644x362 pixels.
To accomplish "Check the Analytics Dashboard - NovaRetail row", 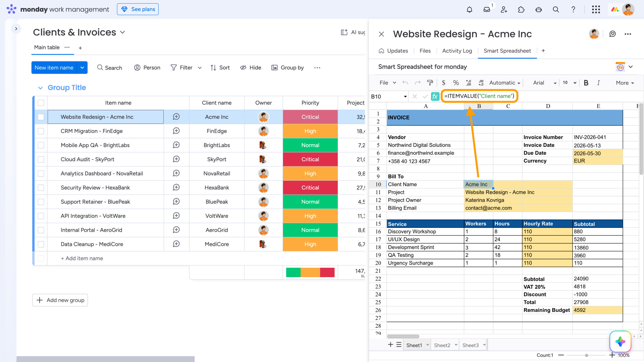I will [x=41, y=173].
